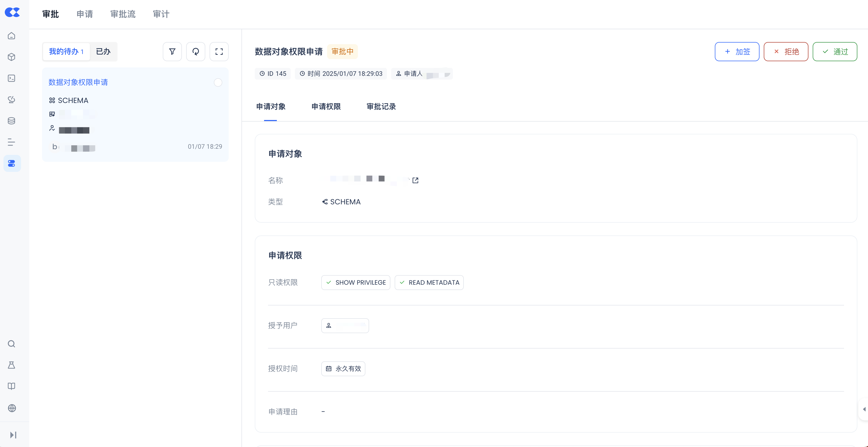Click the filter funnel icon
Screen dimensions: 868x447
point(172,52)
